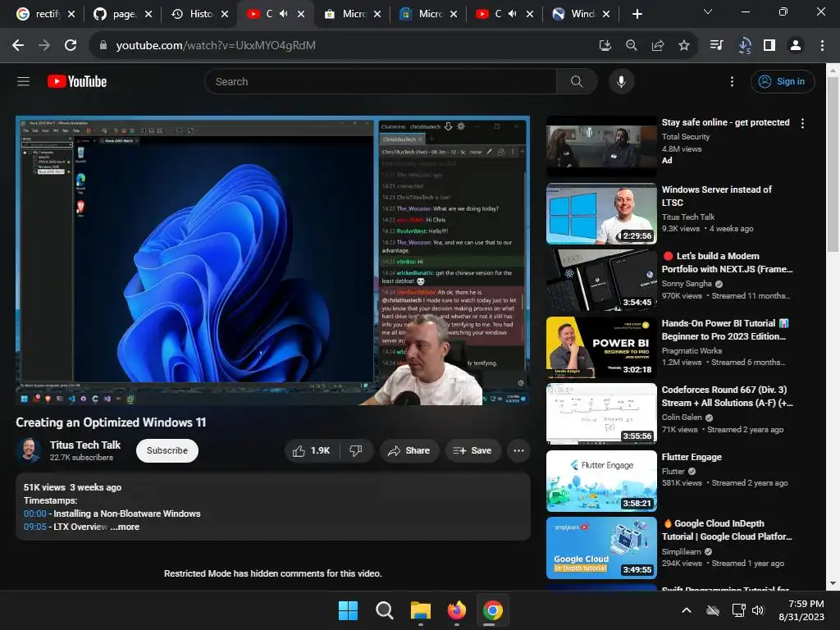Open the Flutter Engage video thumbnail

[x=601, y=481]
